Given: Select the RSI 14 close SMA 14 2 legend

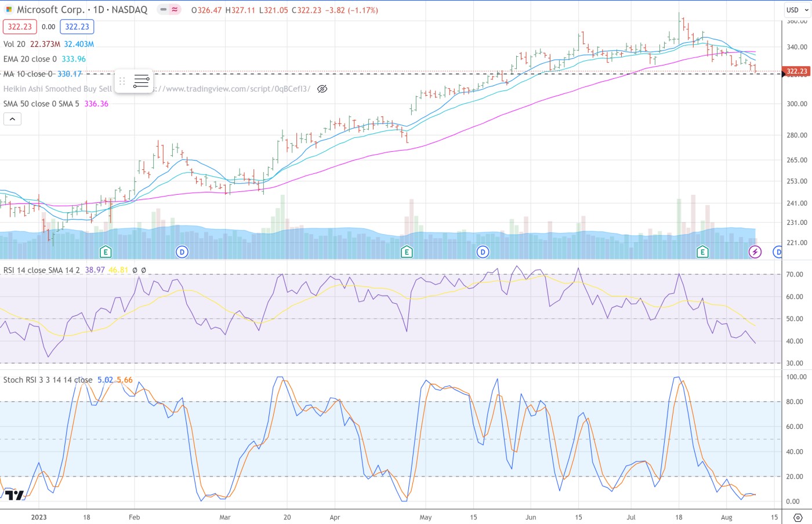Looking at the screenshot, I should click(42, 270).
